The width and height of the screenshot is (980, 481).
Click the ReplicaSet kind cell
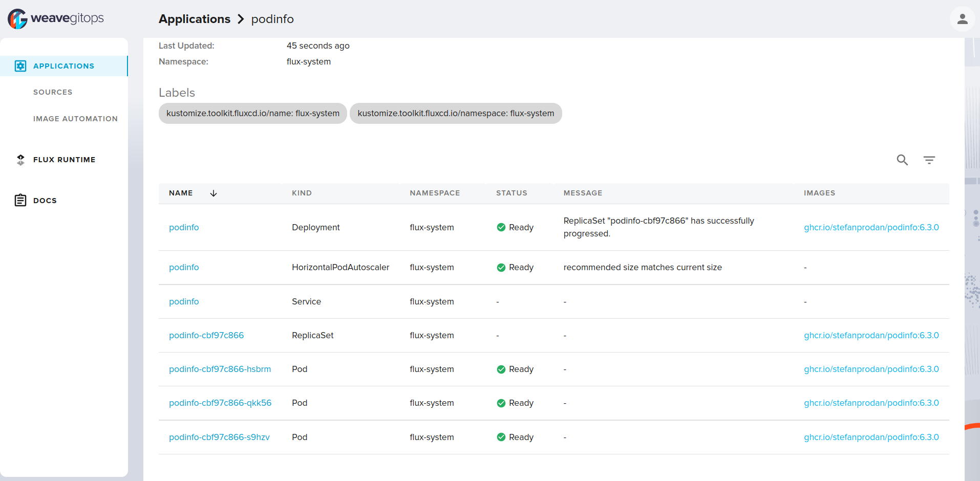click(x=312, y=335)
